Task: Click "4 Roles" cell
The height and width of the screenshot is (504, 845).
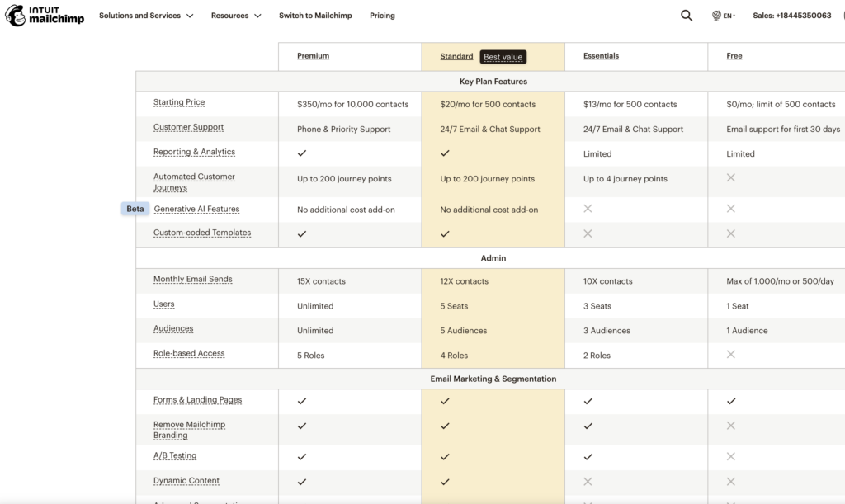Action: [x=454, y=356]
